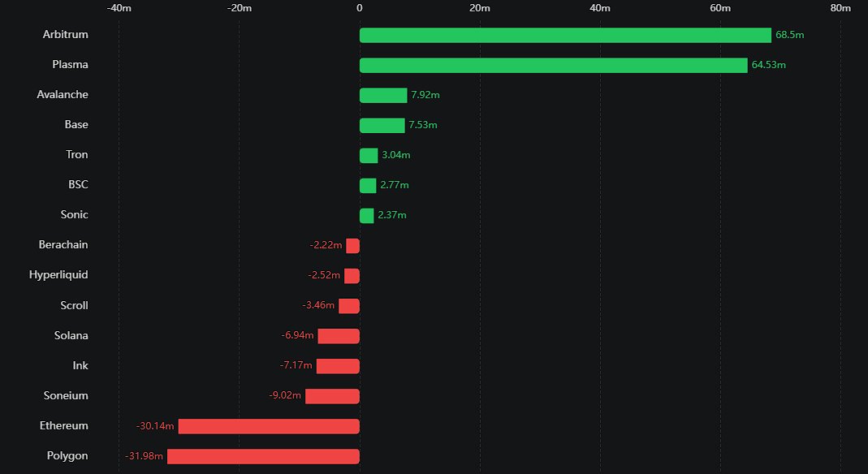The image size is (868, 474).
Task: Select the red Berachain bar
Action: [x=352, y=245]
